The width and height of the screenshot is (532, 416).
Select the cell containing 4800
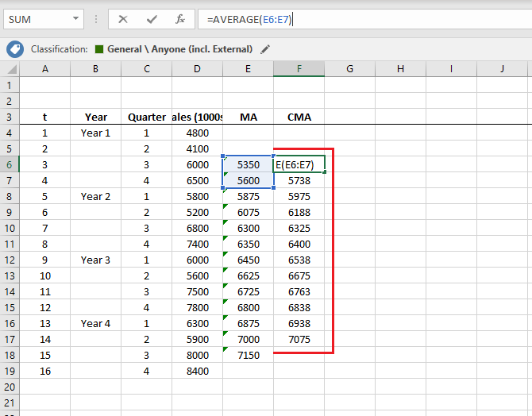point(197,133)
